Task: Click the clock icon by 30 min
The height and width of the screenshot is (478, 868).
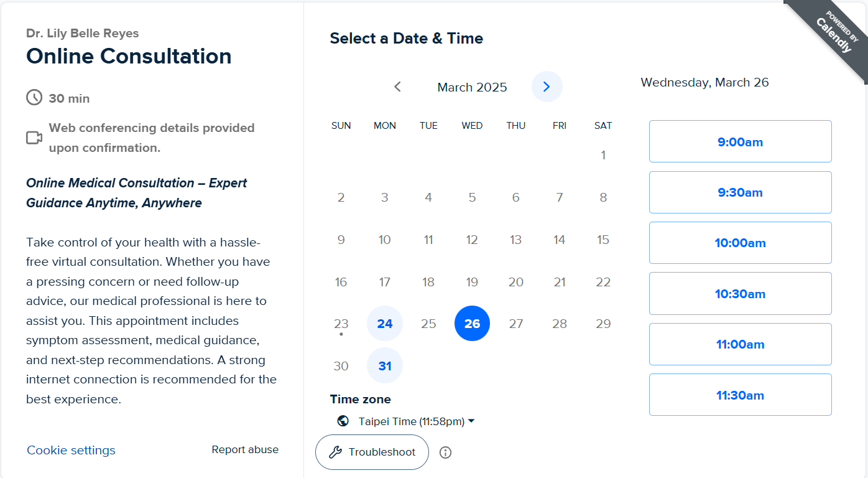Action: [34, 98]
